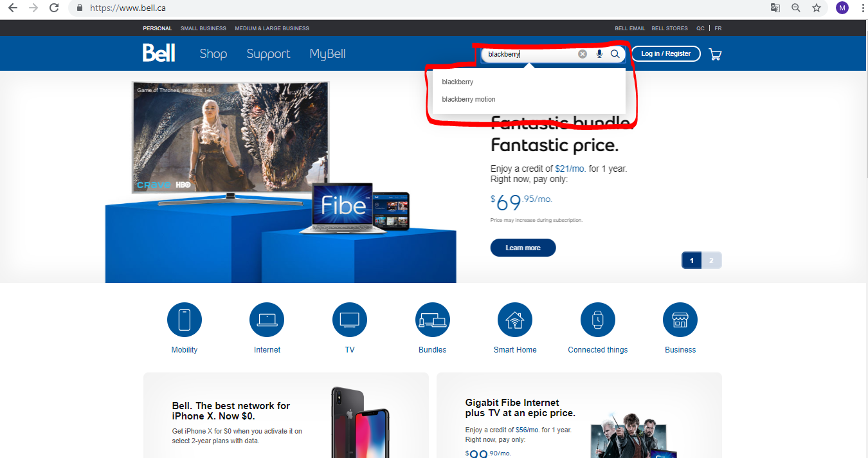Click the Connected things text label
The width and height of the screenshot is (868, 458).
pyautogui.click(x=598, y=350)
